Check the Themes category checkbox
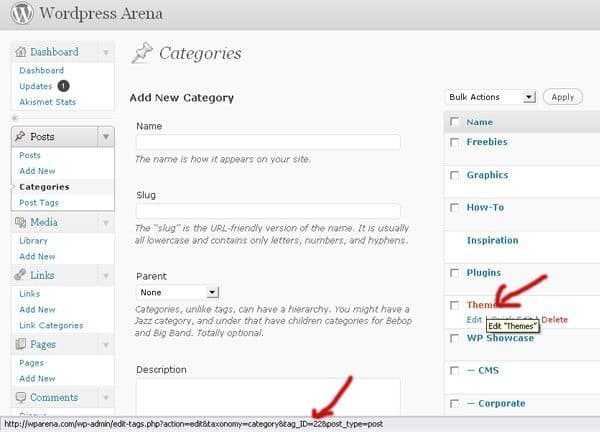The height and width of the screenshot is (432, 600). [455, 305]
